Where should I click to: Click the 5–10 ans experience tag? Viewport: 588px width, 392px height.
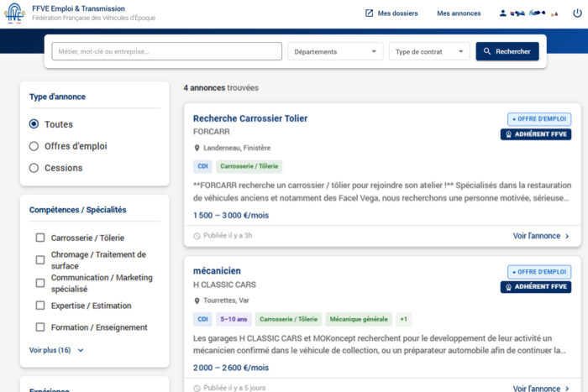(x=234, y=319)
